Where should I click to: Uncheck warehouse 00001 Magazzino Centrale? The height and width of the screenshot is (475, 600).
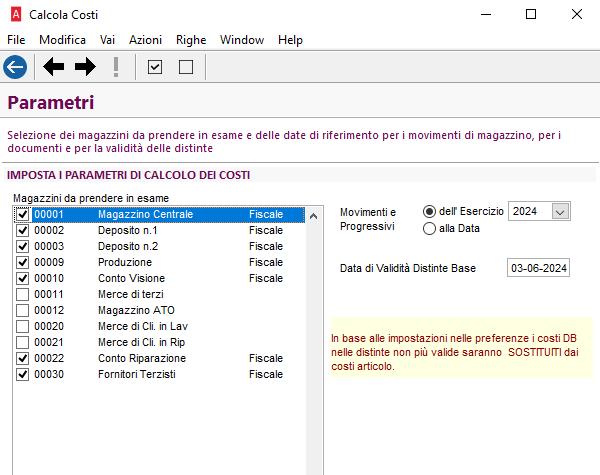click(23, 214)
